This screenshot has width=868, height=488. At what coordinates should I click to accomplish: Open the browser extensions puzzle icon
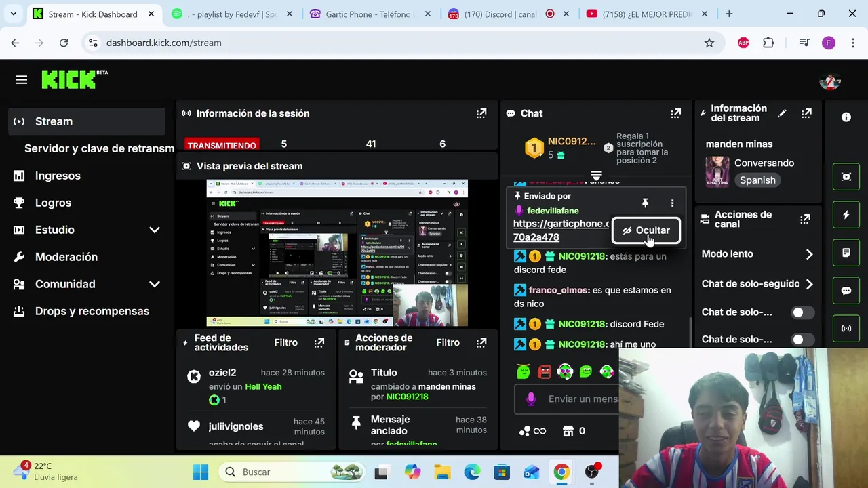pos(768,43)
